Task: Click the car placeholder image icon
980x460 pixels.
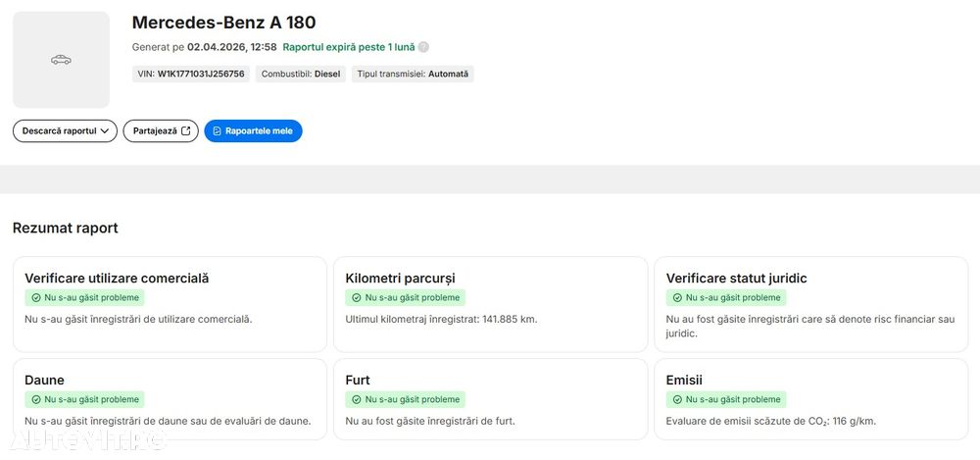Action: coord(61,60)
